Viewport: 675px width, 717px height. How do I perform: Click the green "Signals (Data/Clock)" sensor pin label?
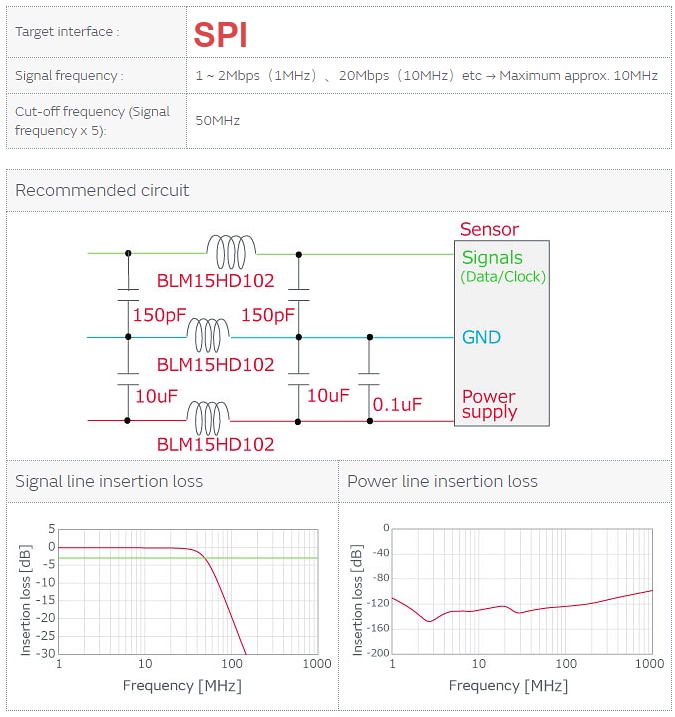(502, 266)
